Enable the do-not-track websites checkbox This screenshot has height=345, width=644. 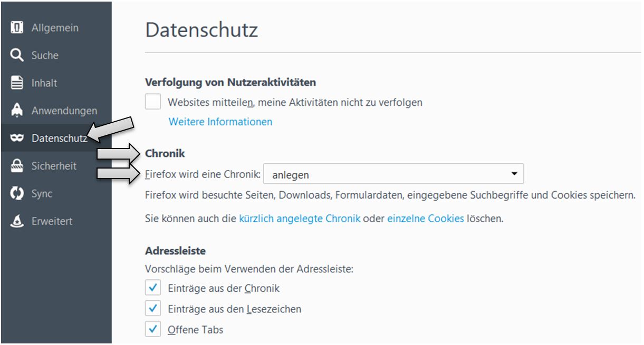coord(153,102)
